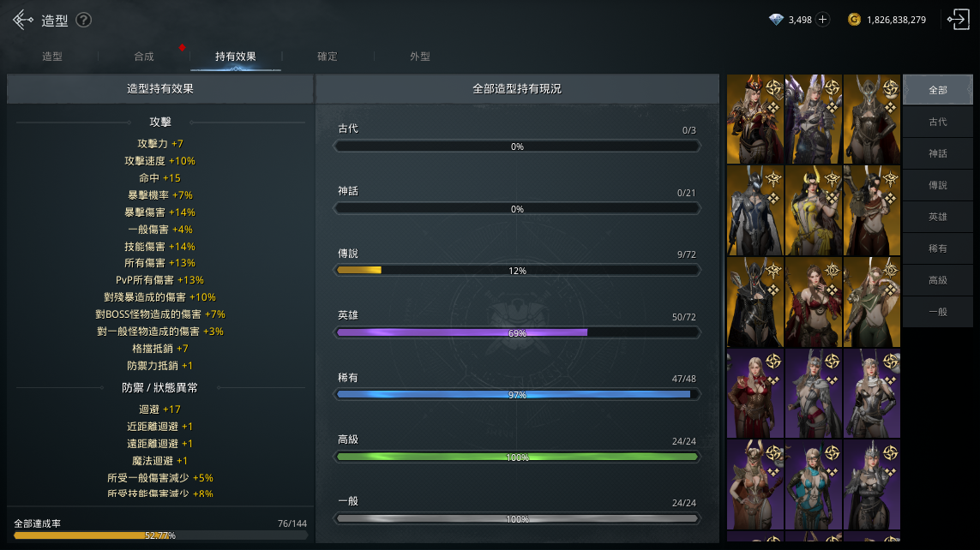Go to the 外型 tab
Screen dimensions: 980x550
[x=419, y=57]
